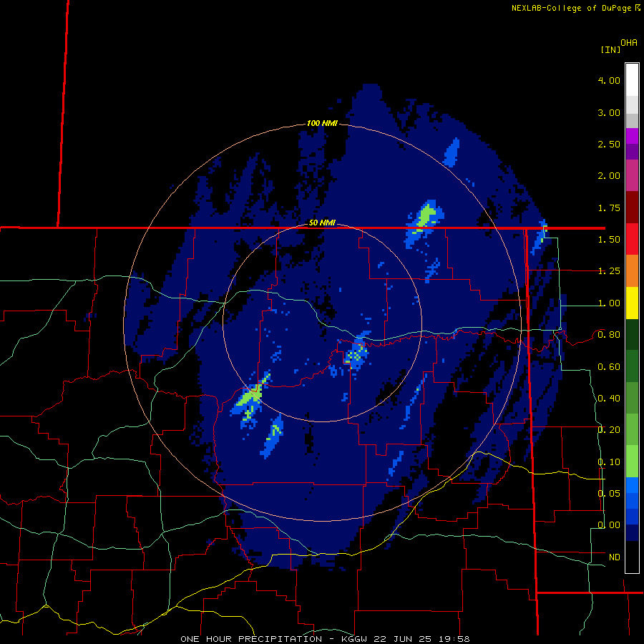
Task: Pick the dark red legend swatch
Action: (632, 208)
